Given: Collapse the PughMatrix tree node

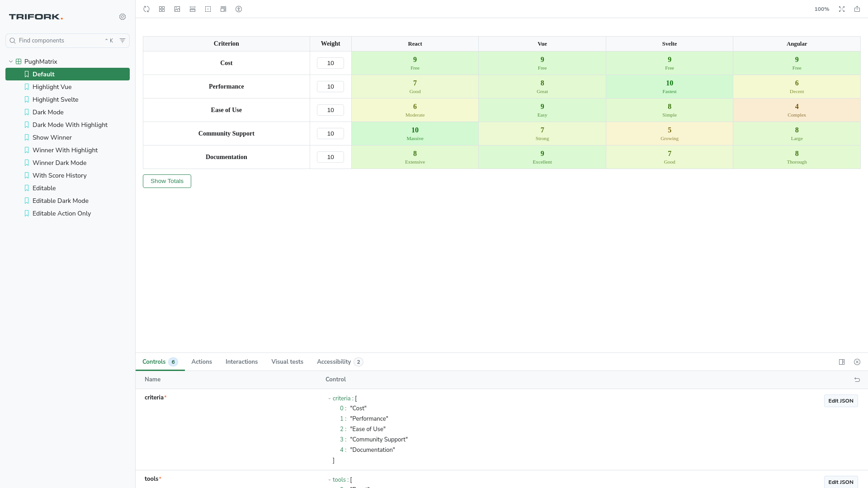Looking at the screenshot, I should [x=11, y=61].
